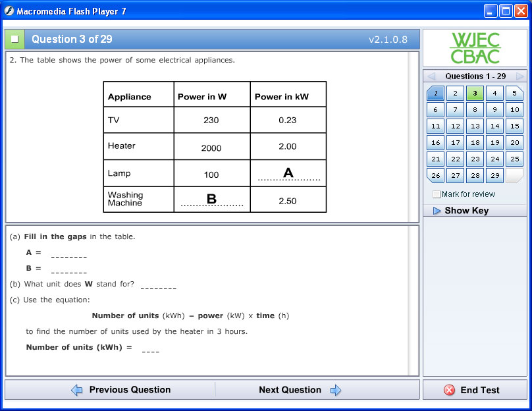
Task: Go to question 2 in the grid
Action: tap(456, 93)
